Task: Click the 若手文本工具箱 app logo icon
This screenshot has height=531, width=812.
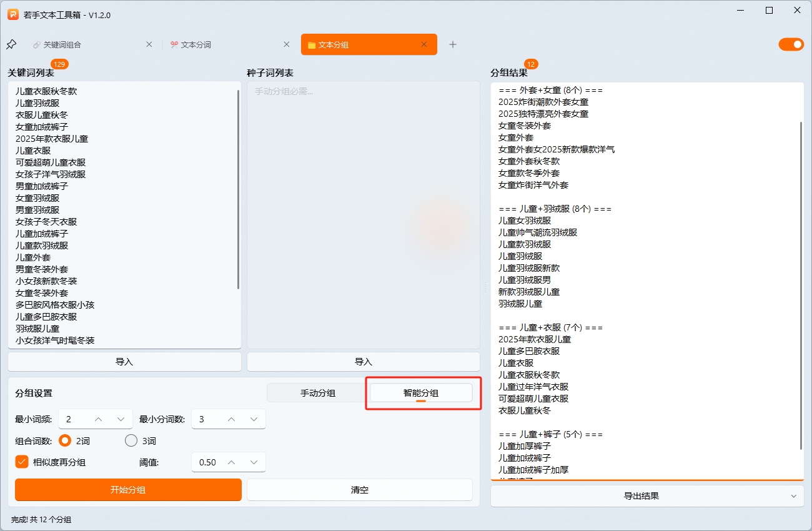Action: point(12,14)
